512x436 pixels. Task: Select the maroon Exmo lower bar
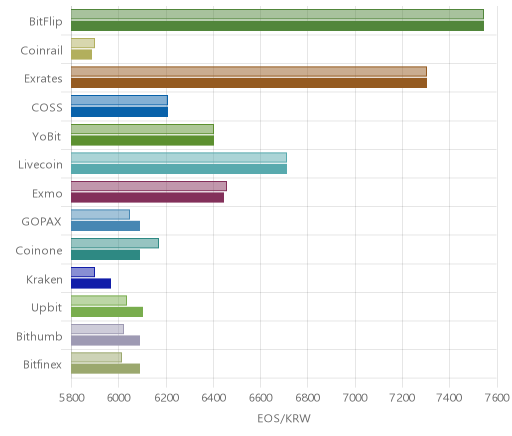tap(147, 198)
